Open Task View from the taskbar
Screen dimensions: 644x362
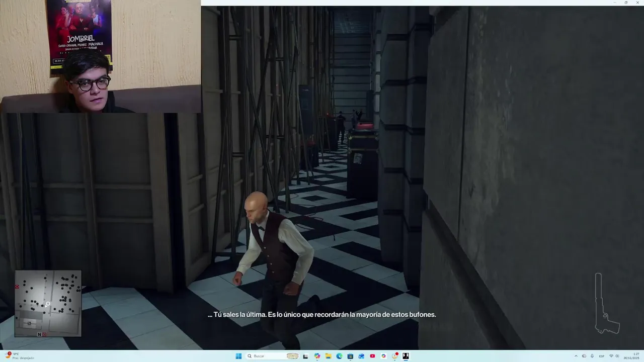pos(305,356)
